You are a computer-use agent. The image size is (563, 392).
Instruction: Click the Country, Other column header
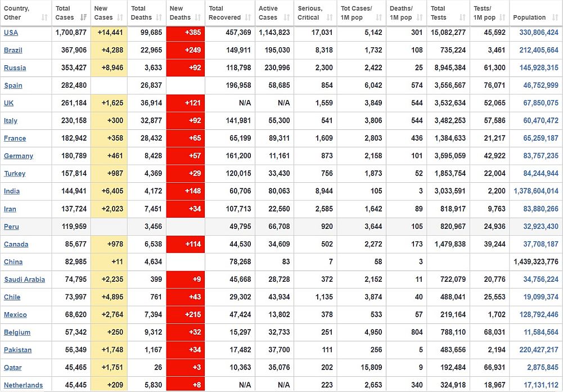26,13
